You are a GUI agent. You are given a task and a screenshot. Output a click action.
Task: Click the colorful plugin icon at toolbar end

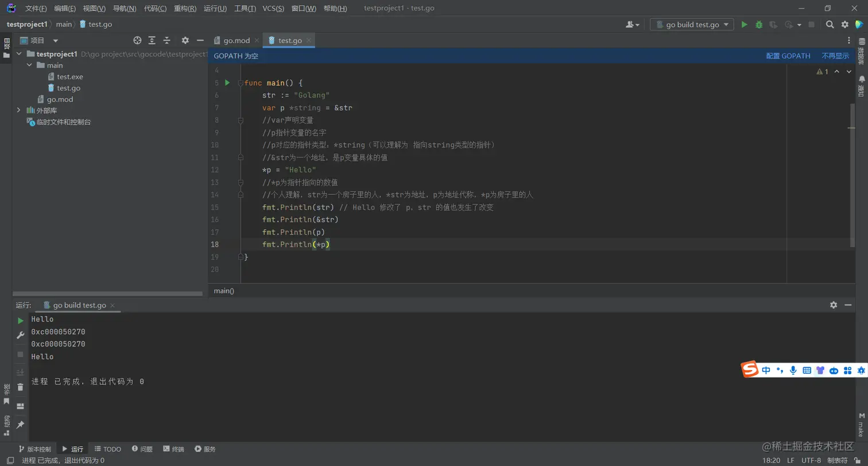859,25
